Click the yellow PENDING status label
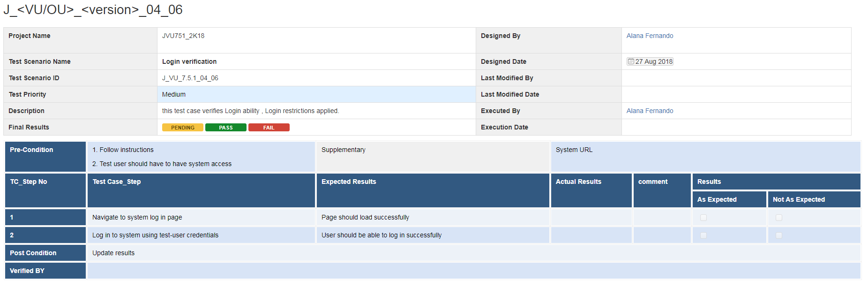The width and height of the screenshot is (868, 296). click(183, 128)
